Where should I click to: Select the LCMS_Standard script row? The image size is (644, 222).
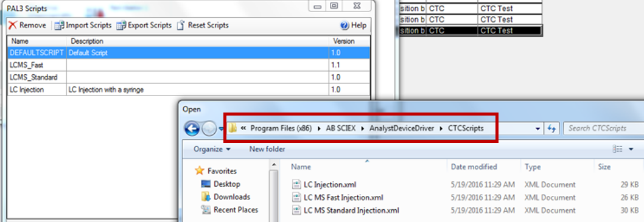[189, 77]
